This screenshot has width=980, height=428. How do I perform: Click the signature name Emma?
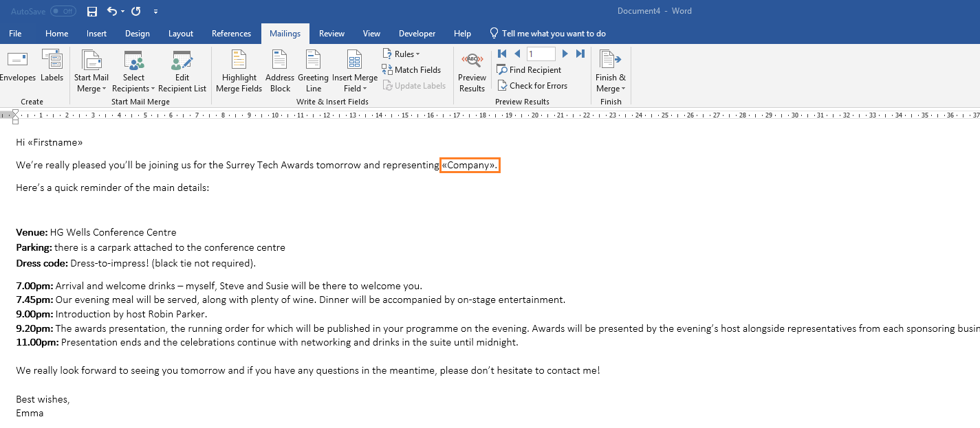tap(30, 413)
